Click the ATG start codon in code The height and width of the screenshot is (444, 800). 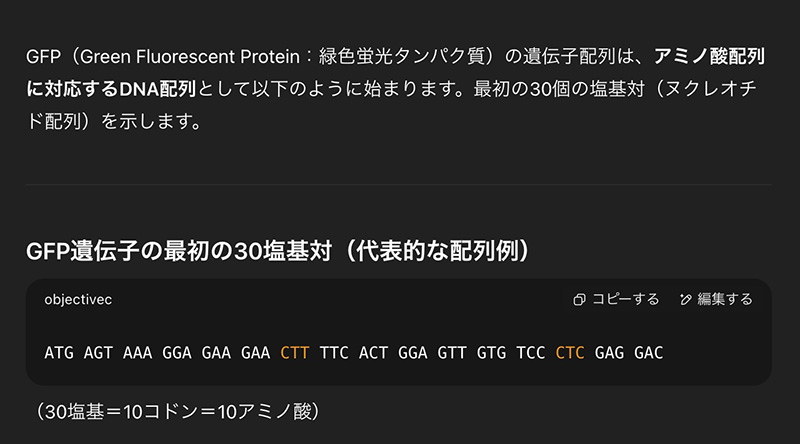[x=59, y=353]
